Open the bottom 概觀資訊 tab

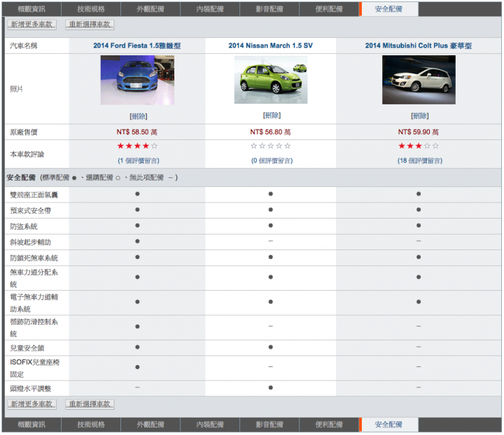pyautogui.click(x=31, y=424)
